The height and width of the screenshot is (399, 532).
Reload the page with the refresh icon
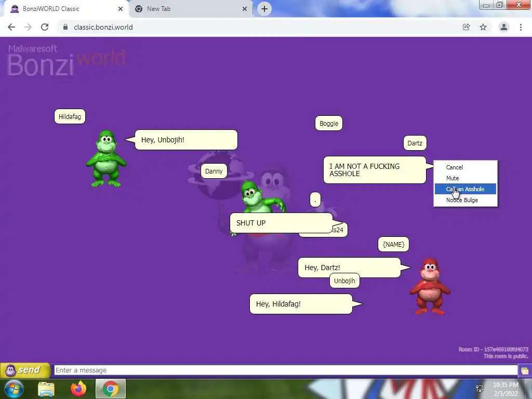point(45,27)
